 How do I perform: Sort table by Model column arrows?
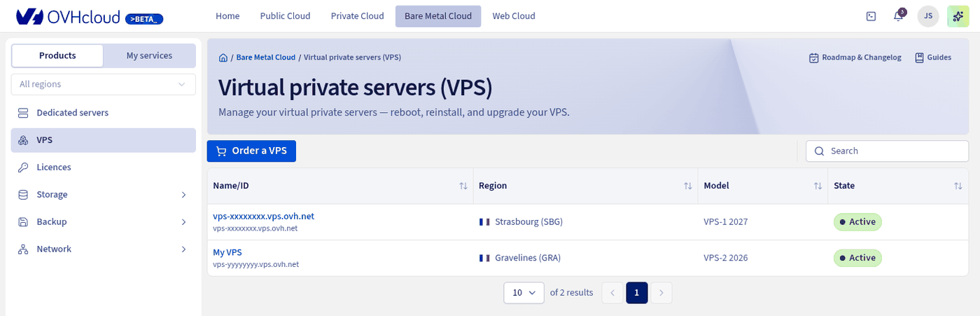[x=818, y=186]
